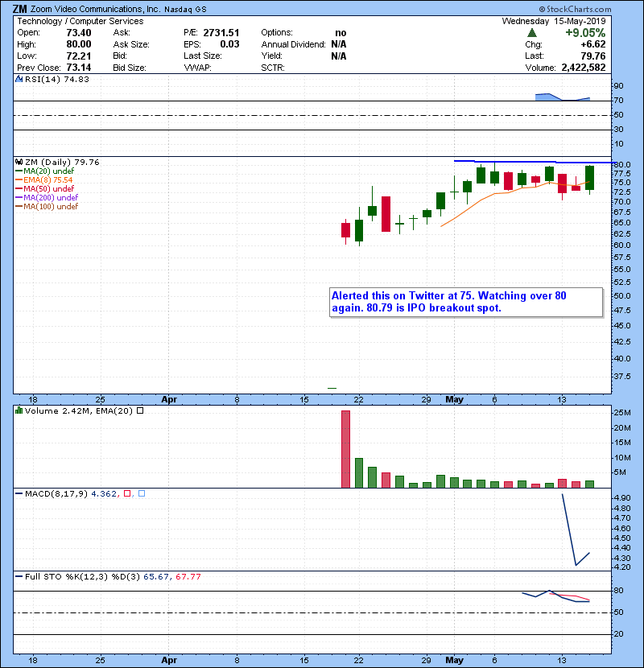Click the candlestick icon beside ZM (Daily)
Screen dimensions: 644x668
click(x=19, y=162)
